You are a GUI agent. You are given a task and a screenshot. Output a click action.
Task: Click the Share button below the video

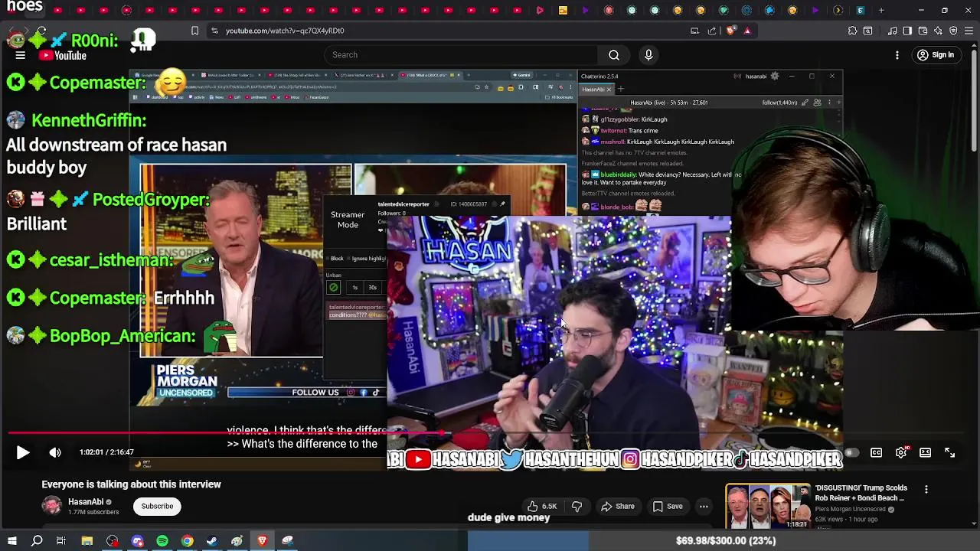(x=618, y=506)
